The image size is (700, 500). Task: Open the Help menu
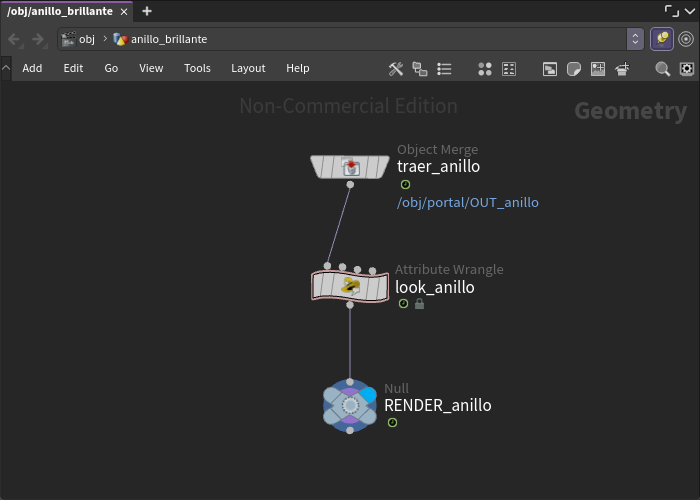click(x=297, y=68)
